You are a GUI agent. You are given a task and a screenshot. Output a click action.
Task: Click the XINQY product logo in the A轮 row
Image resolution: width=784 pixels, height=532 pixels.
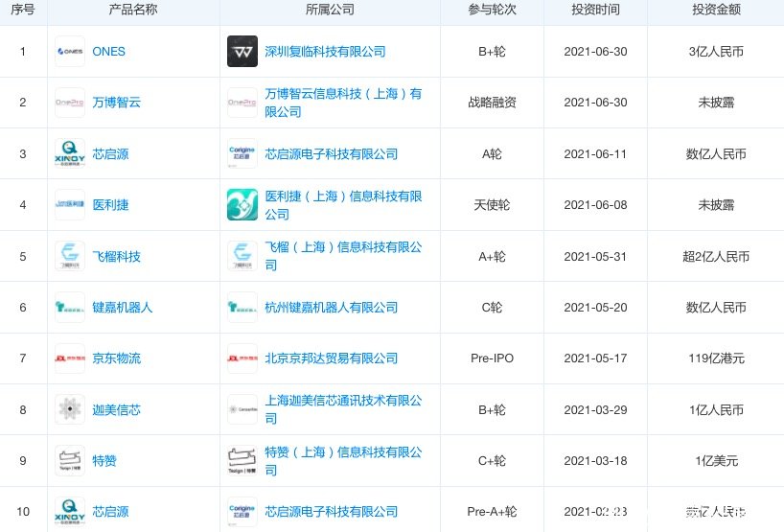coord(70,153)
